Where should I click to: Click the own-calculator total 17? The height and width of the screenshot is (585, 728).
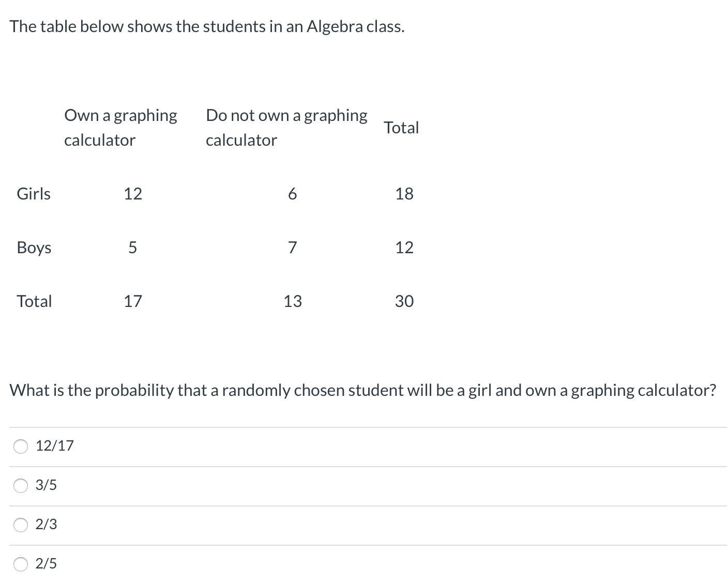(x=132, y=301)
